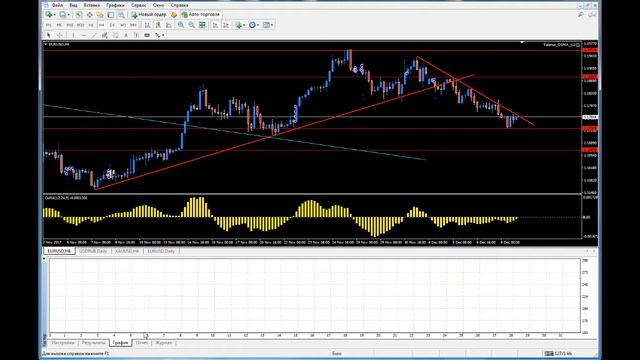Zoom out of the chart
640x360 pixels.
[191, 25]
